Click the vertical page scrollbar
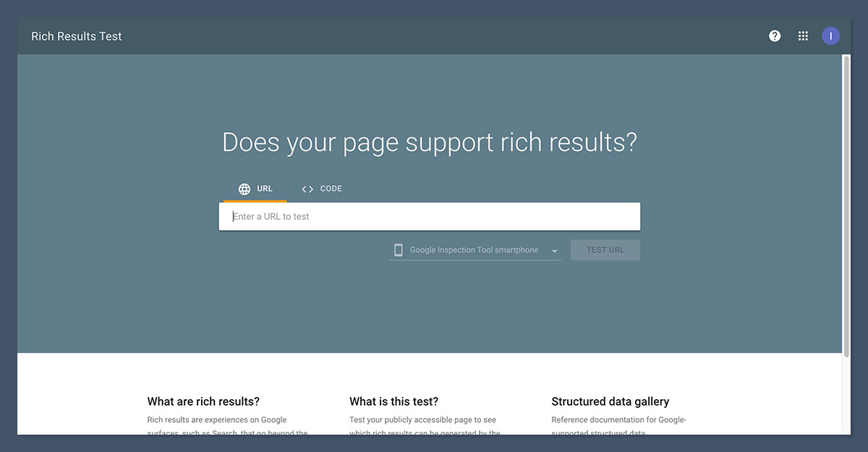868x452 pixels. pyautogui.click(x=846, y=206)
